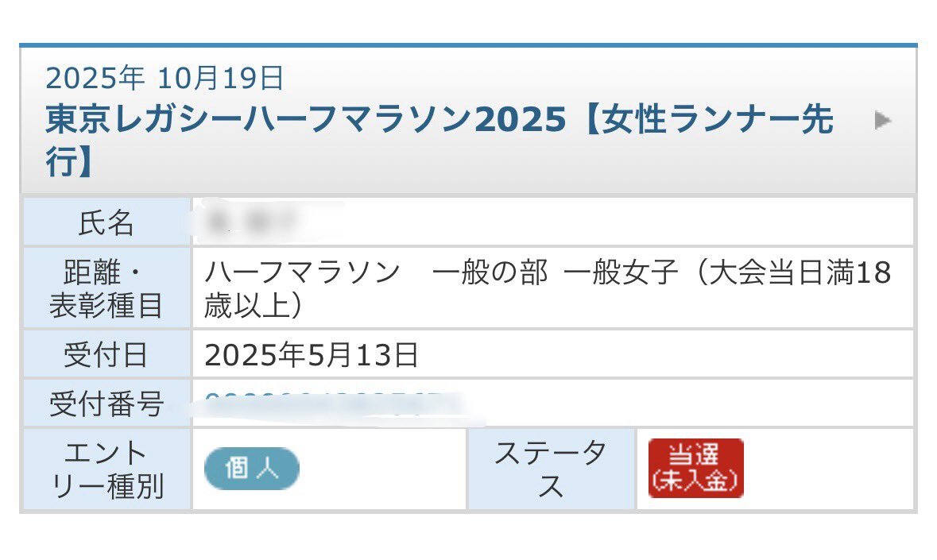Click the 距離・表彰種目 label cell
Image resolution: width=937 pixels, height=560 pixels.
[x=106, y=288]
